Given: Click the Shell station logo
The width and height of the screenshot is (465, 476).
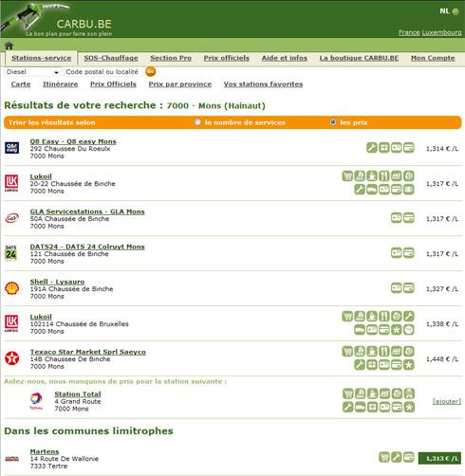Looking at the screenshot, I should point(12,288).
